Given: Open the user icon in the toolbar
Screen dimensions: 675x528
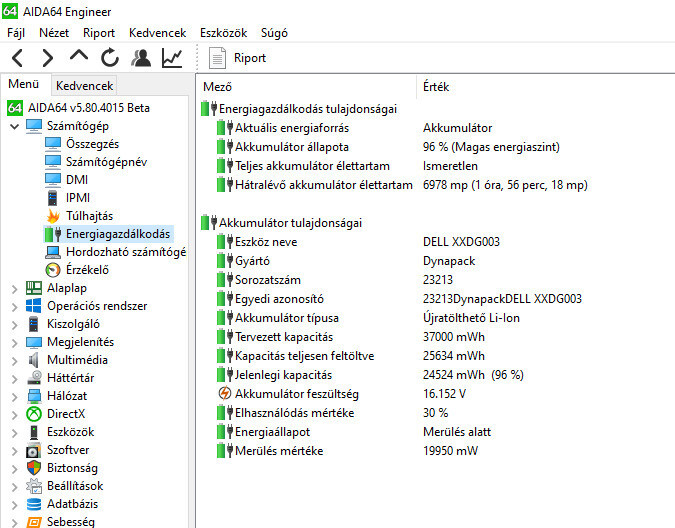Looking at the screenshot, I should coord(141,58).
